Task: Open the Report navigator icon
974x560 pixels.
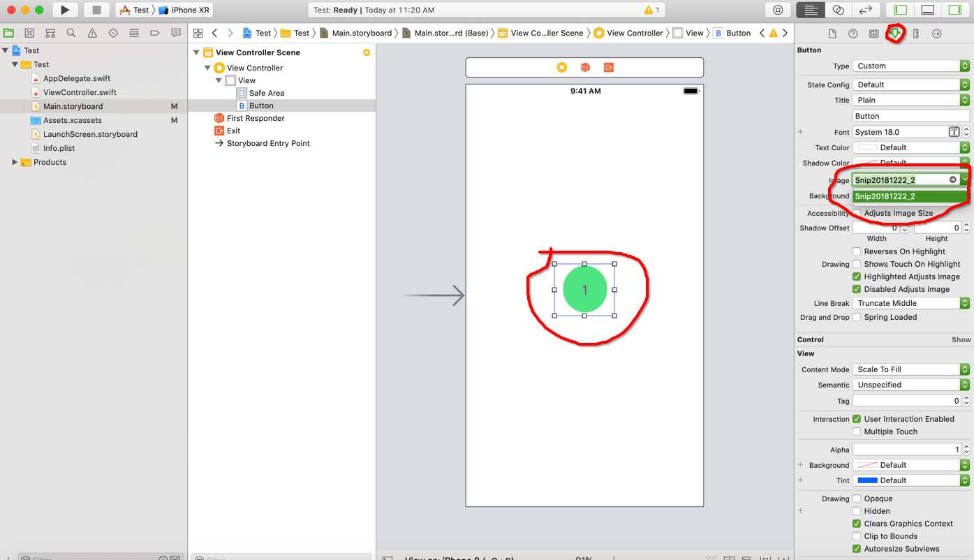Action: pyautogui.click(x=176, y=33)
